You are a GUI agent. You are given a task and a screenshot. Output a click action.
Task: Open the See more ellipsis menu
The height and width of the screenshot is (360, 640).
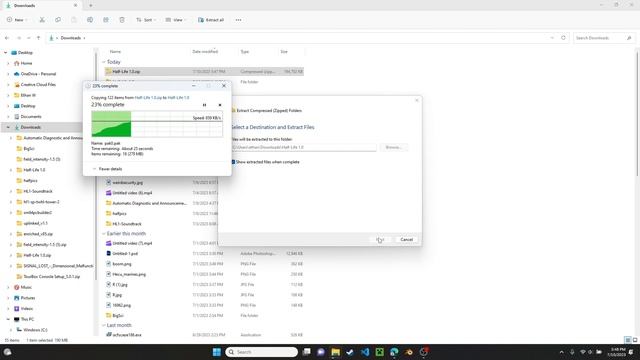(238, 20)
